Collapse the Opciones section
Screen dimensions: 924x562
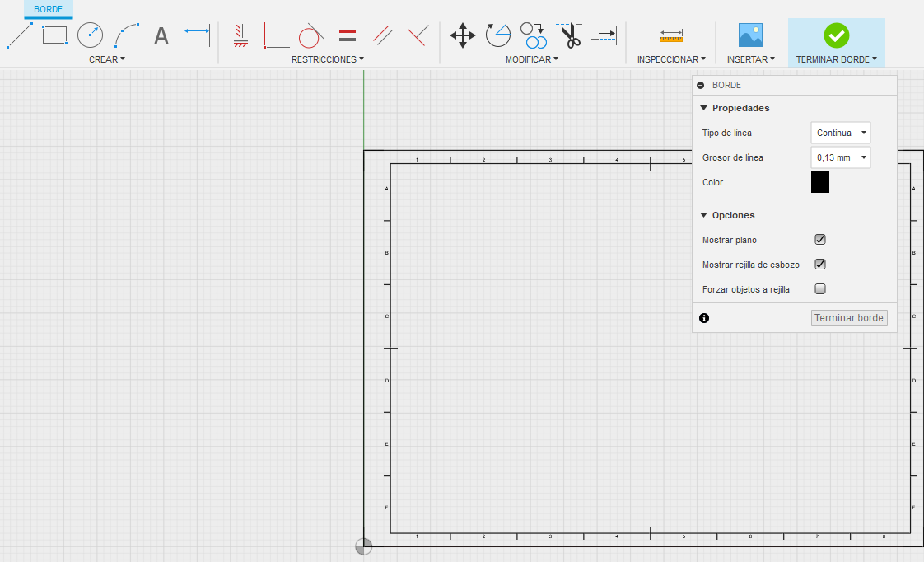(703, 215)
